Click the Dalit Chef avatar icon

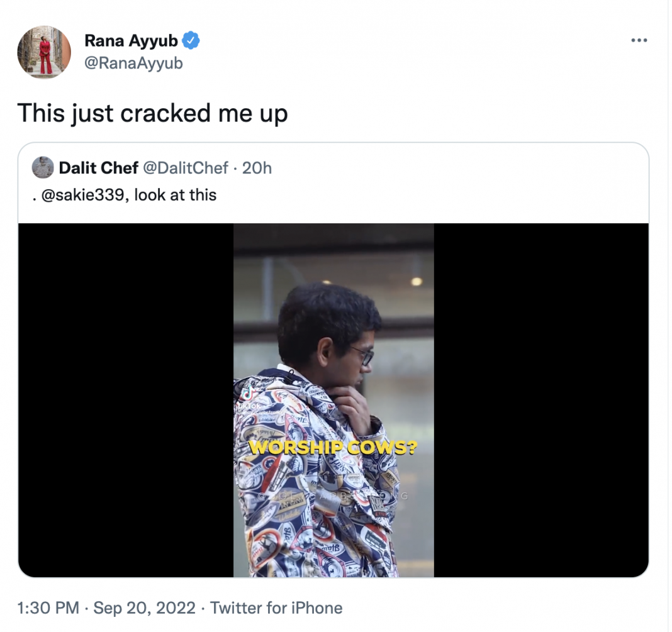[43, 167]
